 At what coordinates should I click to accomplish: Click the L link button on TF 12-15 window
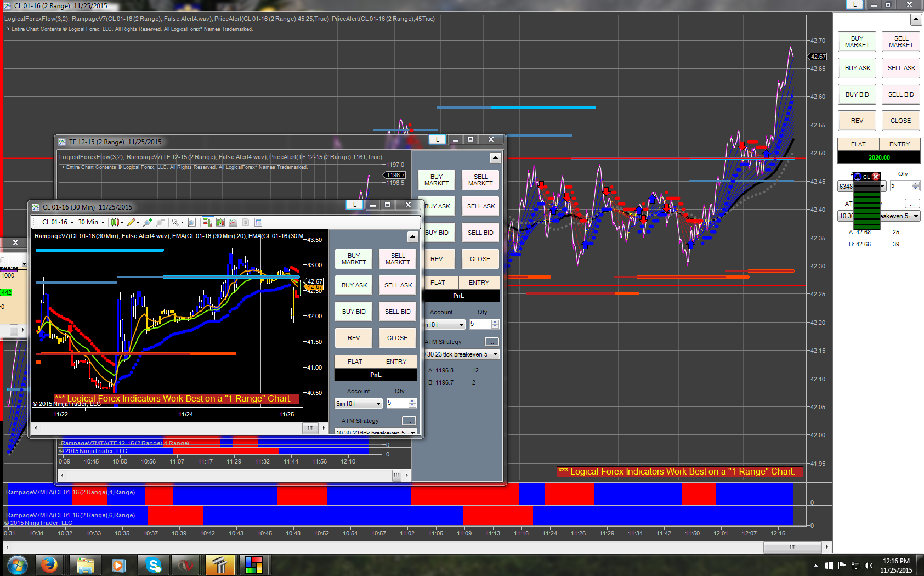coord(437,139)
